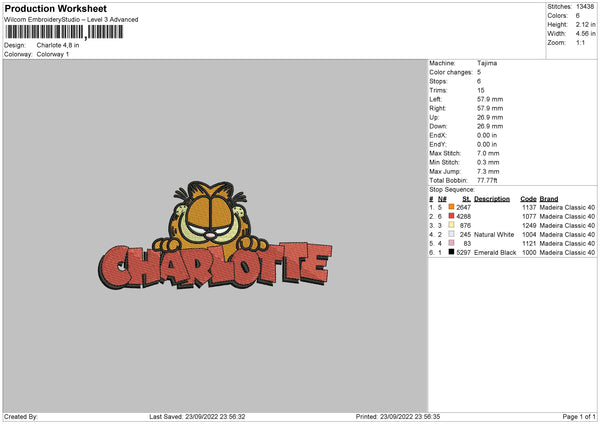
Task: Click the Printed timestamp in footer
Action: coord(398,416)
